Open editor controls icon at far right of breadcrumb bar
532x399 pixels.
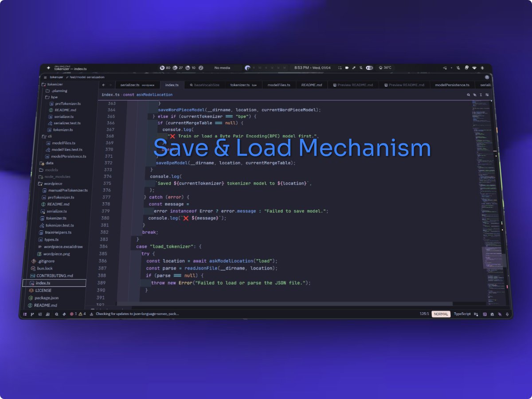pos(487,95)
